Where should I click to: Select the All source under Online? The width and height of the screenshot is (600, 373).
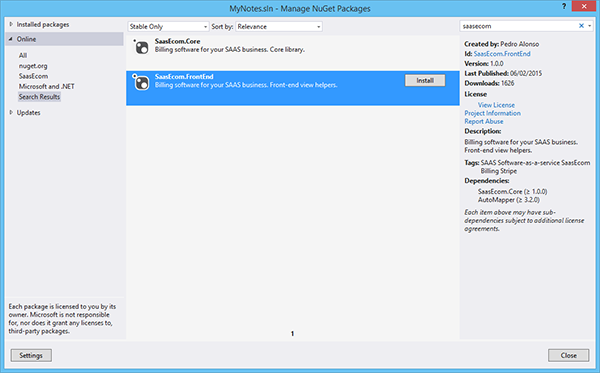(23, 55)
